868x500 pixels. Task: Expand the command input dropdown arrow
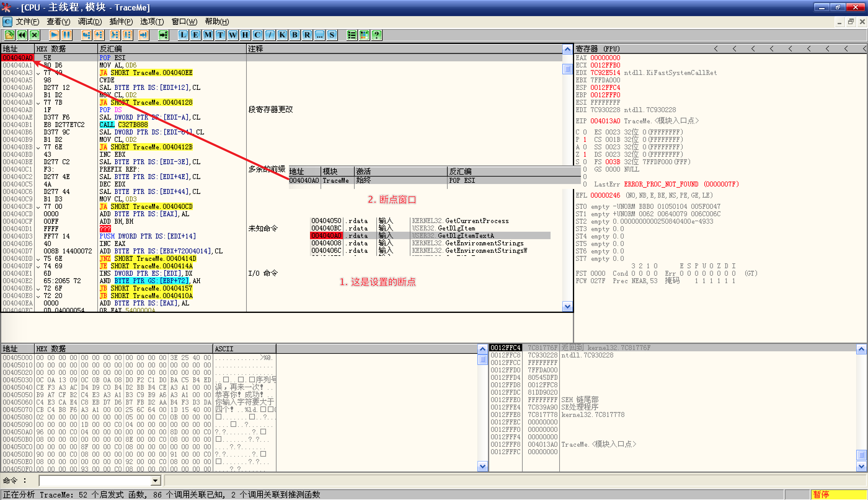click(155, 480)
